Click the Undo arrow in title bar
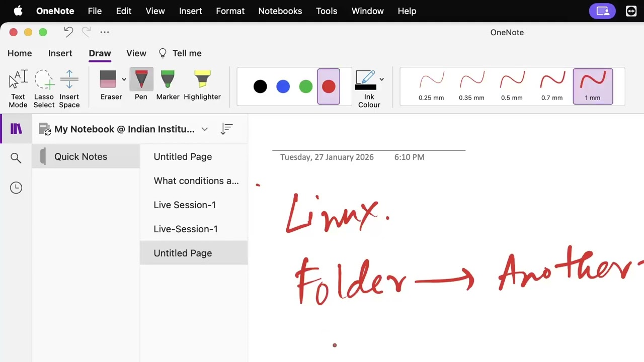 (68, 32)
